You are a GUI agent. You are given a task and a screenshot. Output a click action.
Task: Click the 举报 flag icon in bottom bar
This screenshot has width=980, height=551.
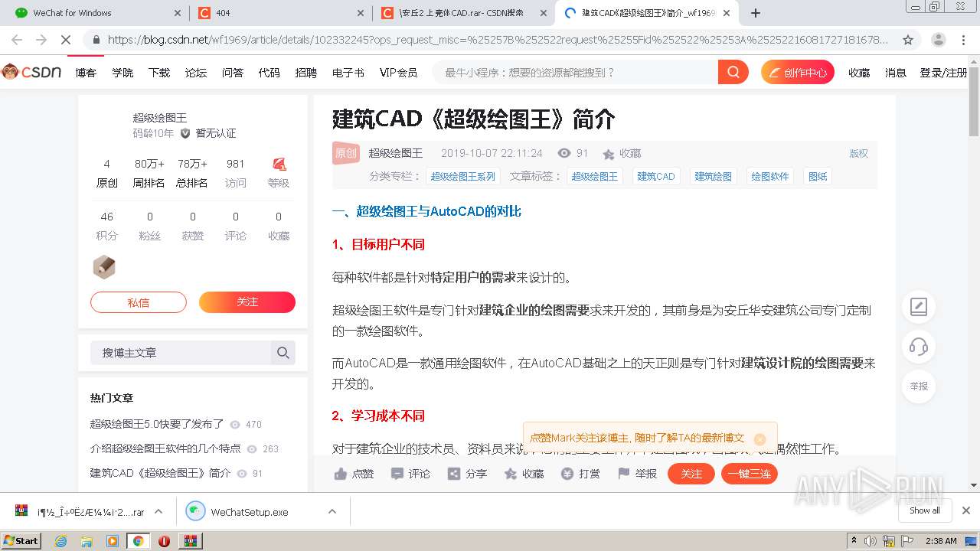(x=624, y=474)
